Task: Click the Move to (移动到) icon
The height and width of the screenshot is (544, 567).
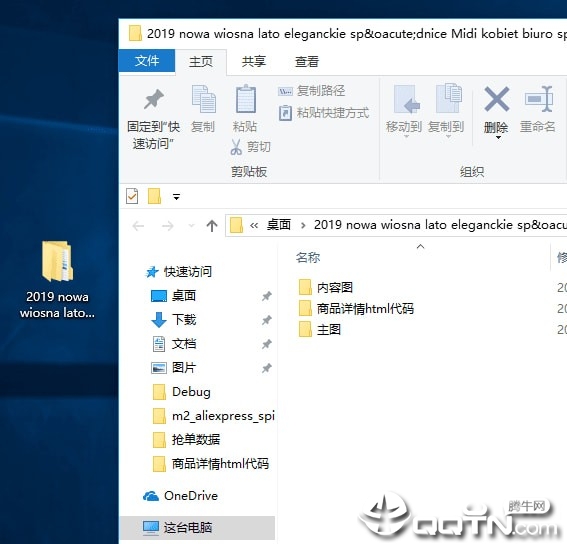Action: 406,99
